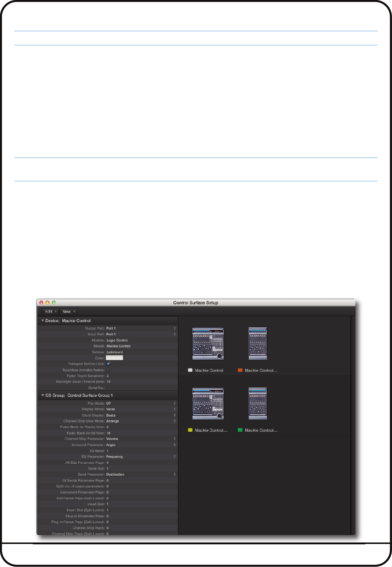Image resolution: width=392 pixels, height=567 pixels.
Task: Select the yellow-labeled Mackie Control device icon
Action: point(208,404)
